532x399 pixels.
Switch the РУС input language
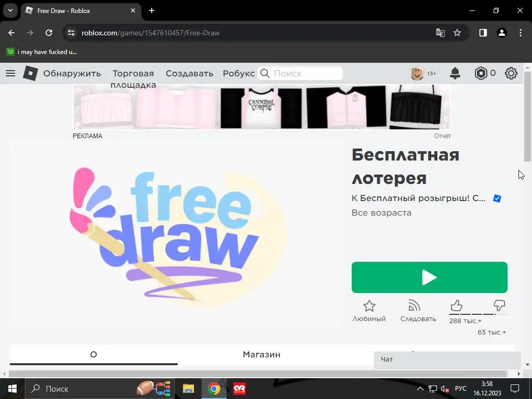460,389
